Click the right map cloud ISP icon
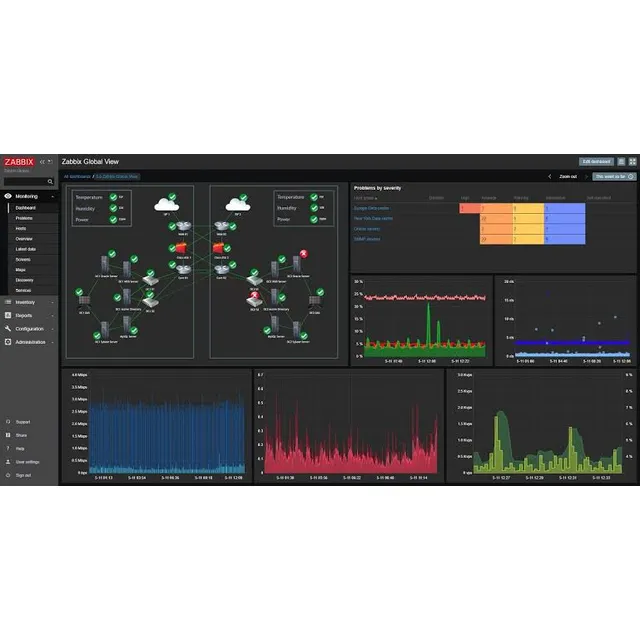640x640 pixels. [x=238, y=204]
